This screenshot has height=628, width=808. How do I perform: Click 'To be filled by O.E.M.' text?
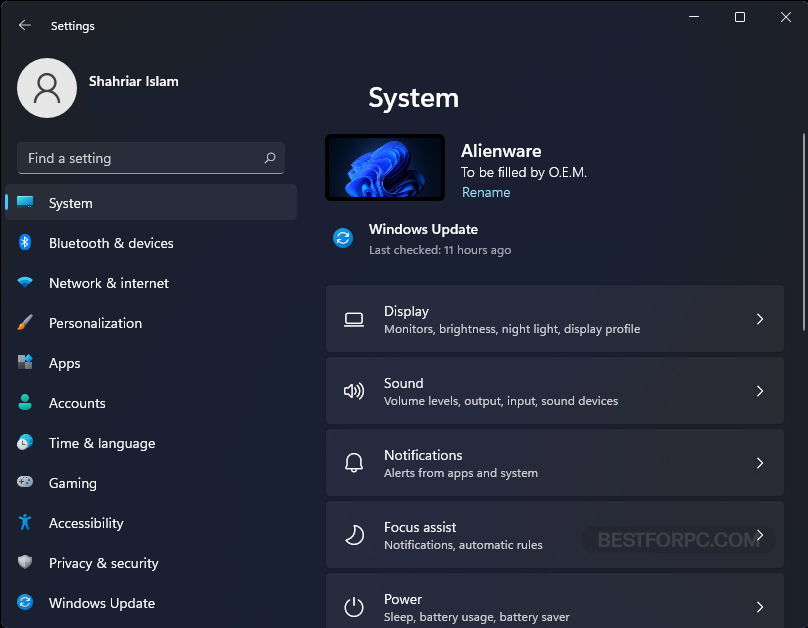point(524,172)
